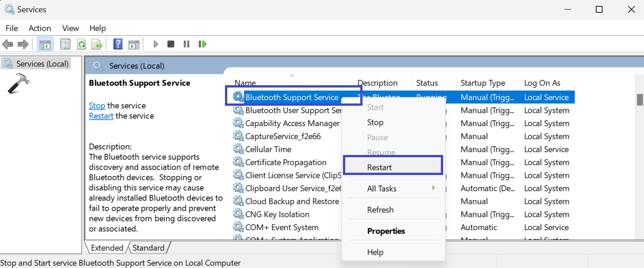The width and height of the screenshot is (644, 268).
Task: Open the Action menu
Action: (x=40, y=28)
